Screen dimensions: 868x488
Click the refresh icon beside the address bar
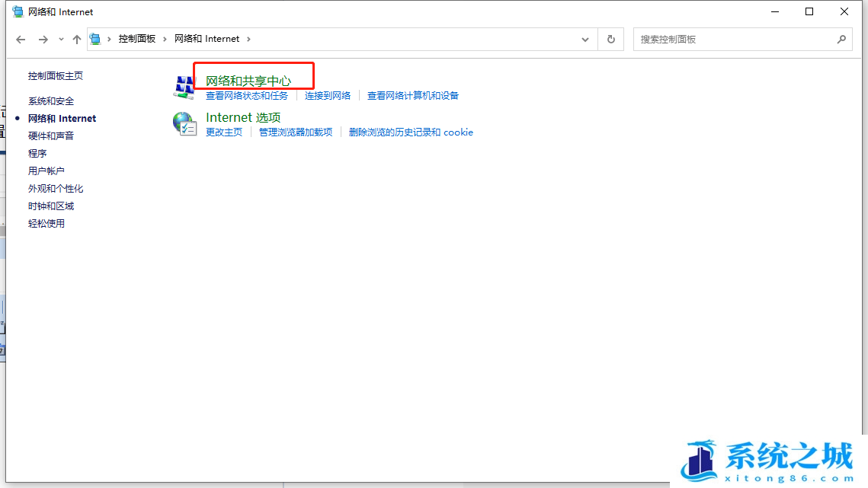pyautogui.click(x=610, y=38)
